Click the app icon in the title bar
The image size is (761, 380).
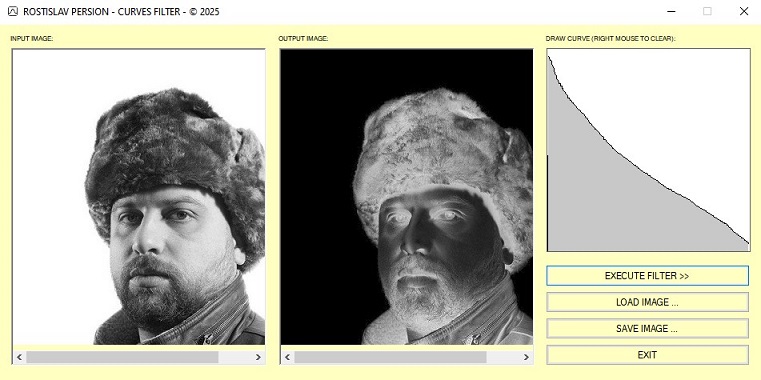13,11
